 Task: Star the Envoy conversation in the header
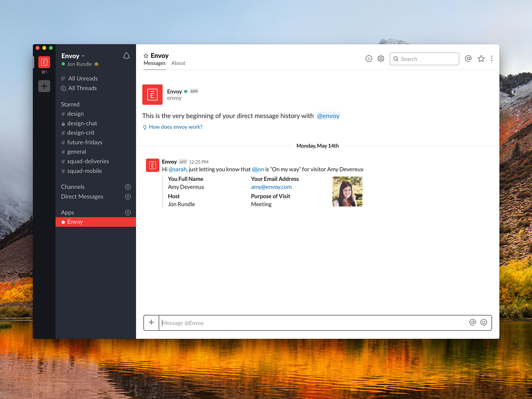[146, 56]
